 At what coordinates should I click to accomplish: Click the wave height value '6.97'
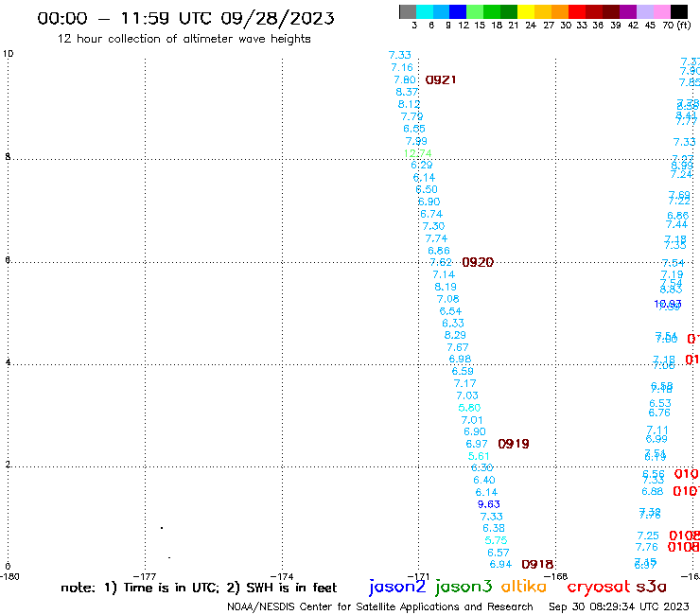(477, 444)
